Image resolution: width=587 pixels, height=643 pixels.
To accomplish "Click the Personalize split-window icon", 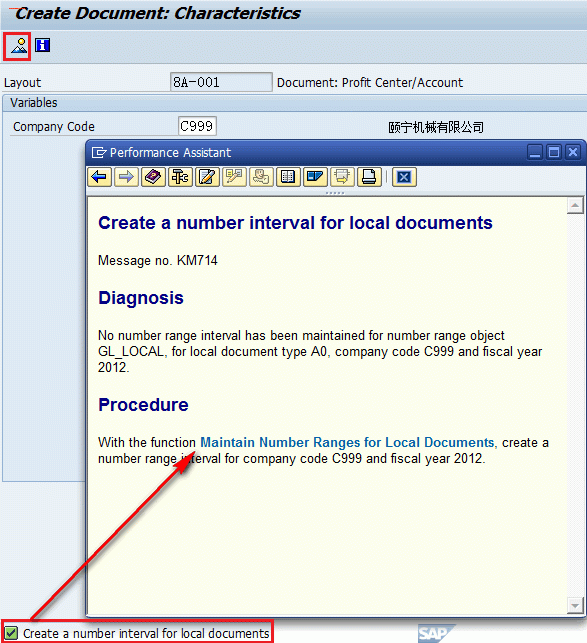I will (315, 177).
